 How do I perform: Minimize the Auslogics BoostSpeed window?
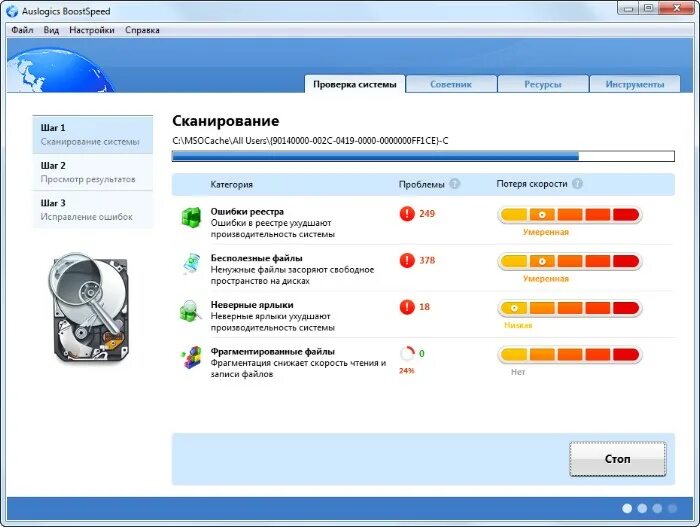point(629,8)
